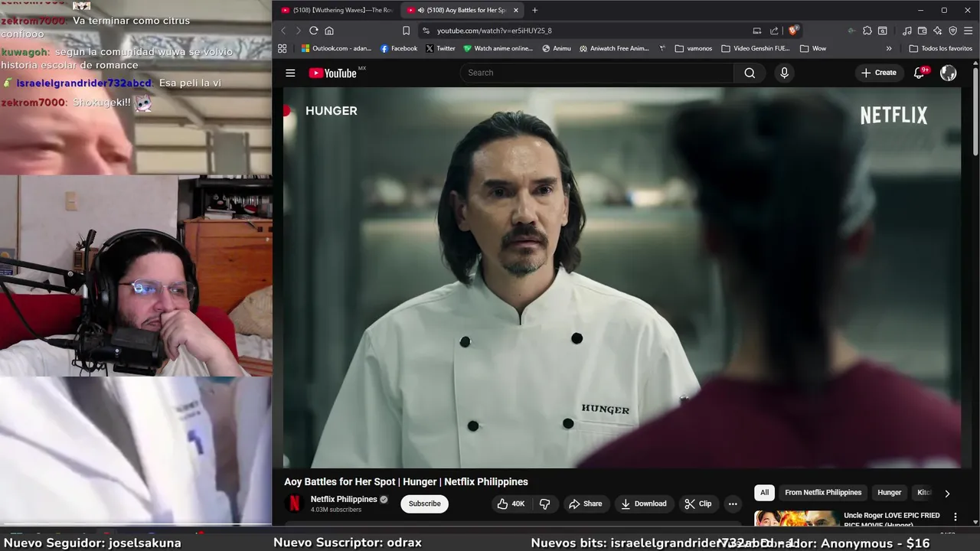The width and height of the screenshot is (980, 551).
Task: Open the Uncle Roger video options menu
Action: pos(955,517)
